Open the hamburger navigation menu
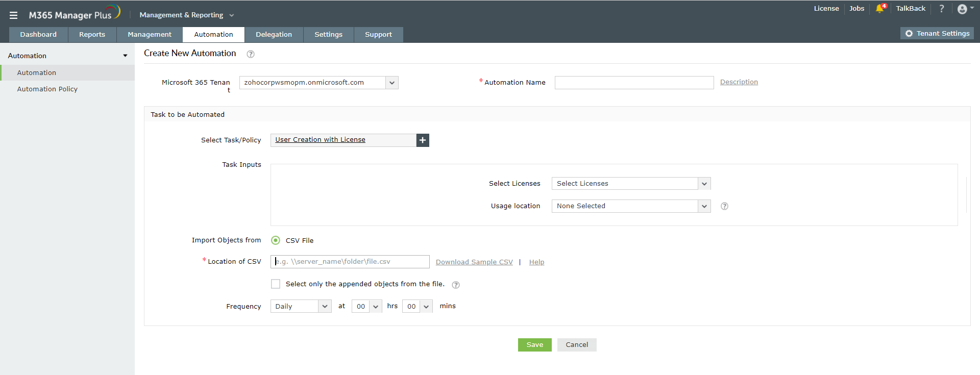 [13, 15]
